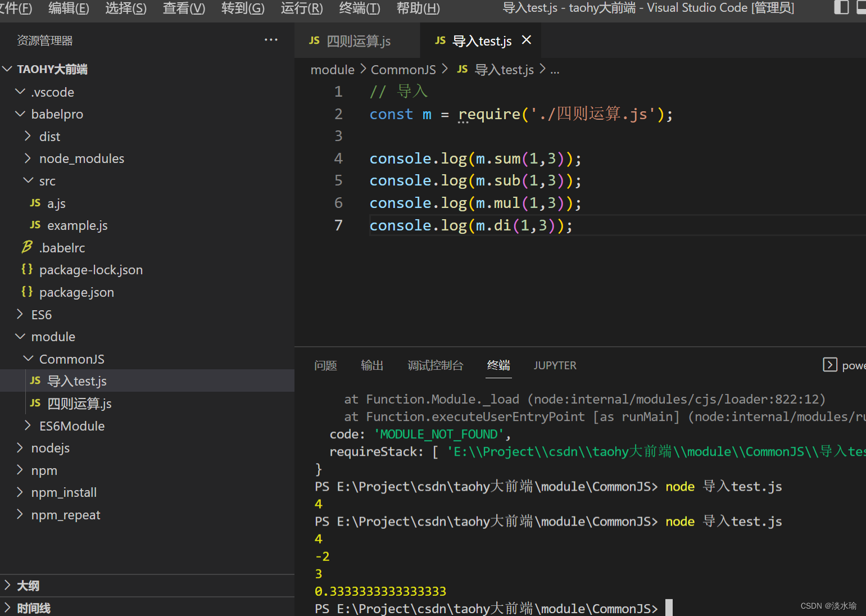This screenshot has height=616, width=866.
Task: Click the JS icon beside a.js
Action: pyautogui.click(x=35, y=203)
